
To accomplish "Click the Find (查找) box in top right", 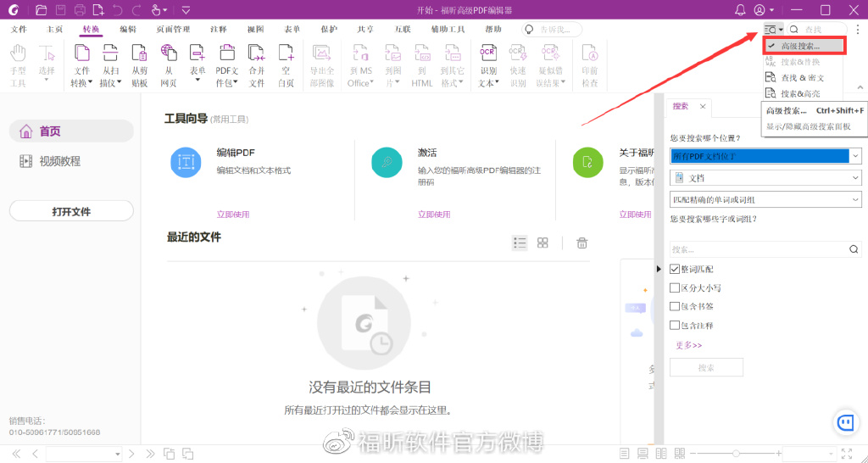I will (817, 30).
